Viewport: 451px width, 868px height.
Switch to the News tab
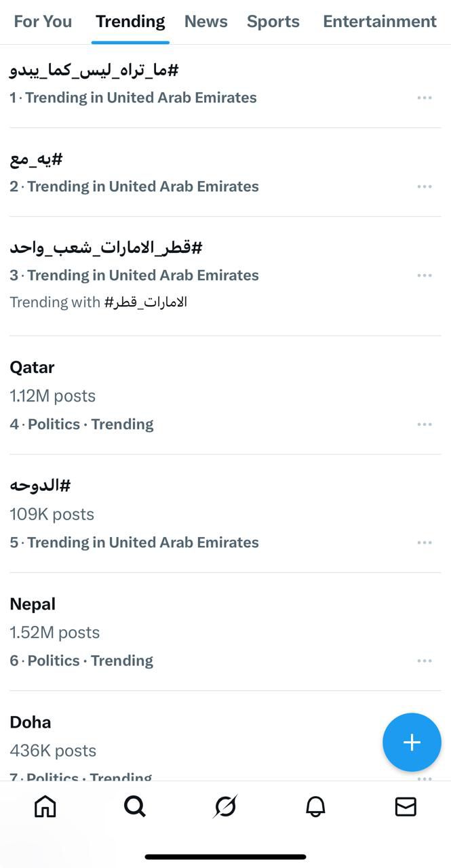click(205, 21)
